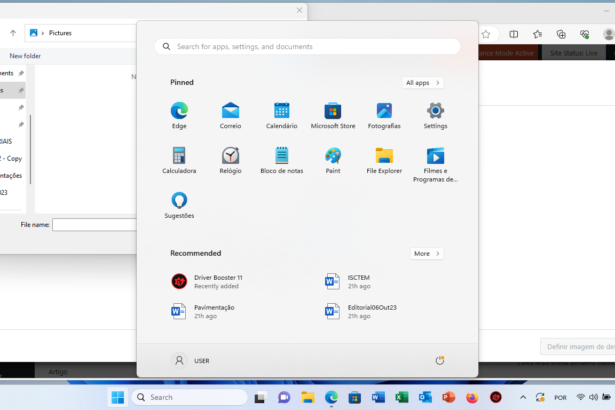Click the Windows Start button on taskbar
This screenshot has height=410, width=615.
(x=118, y=397)
